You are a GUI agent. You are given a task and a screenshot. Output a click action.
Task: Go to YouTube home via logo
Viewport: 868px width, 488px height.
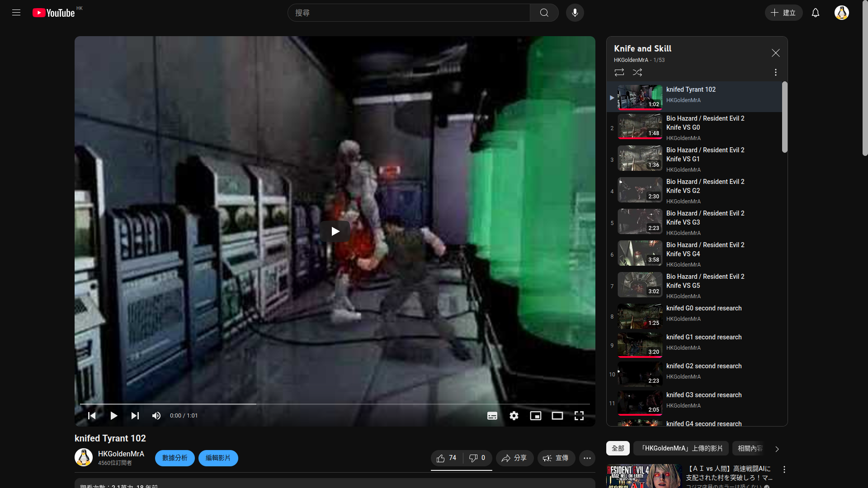[54, 13]
